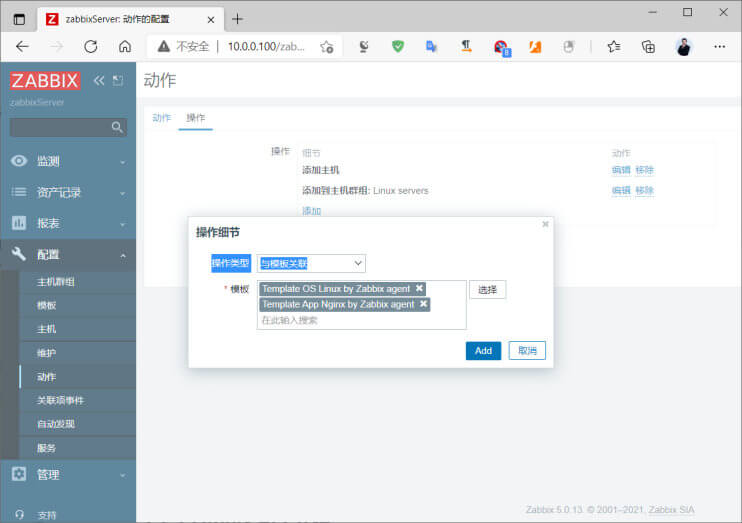Click the browser back arrow
742x523 pixels.
click(22, 46)
